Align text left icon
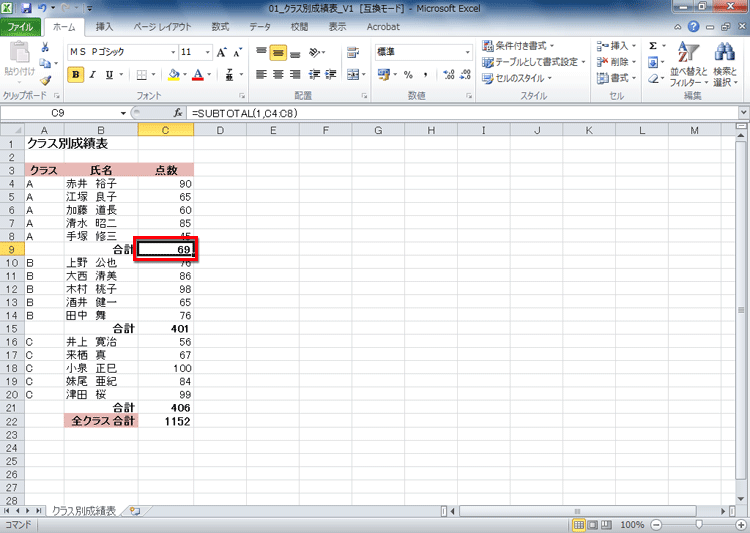This screenshot has width=750, height=533. tap(261, 75)
